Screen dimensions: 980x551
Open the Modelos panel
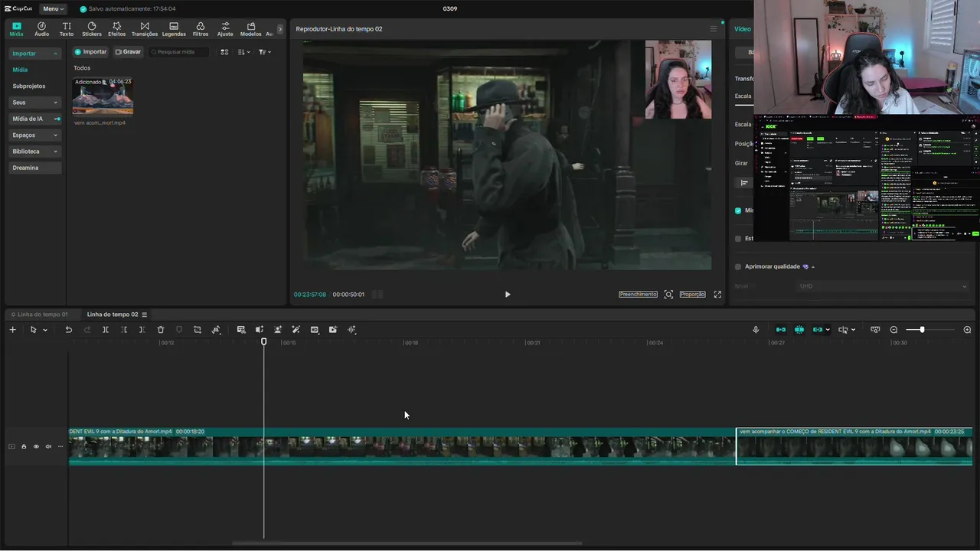tap(250, 29)
